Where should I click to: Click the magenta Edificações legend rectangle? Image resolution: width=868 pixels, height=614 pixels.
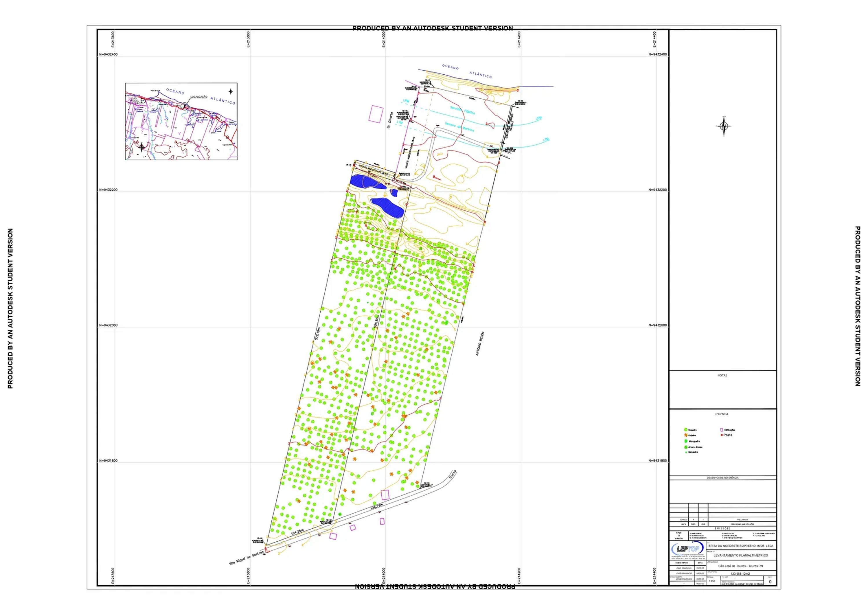(x=721, y=430)
